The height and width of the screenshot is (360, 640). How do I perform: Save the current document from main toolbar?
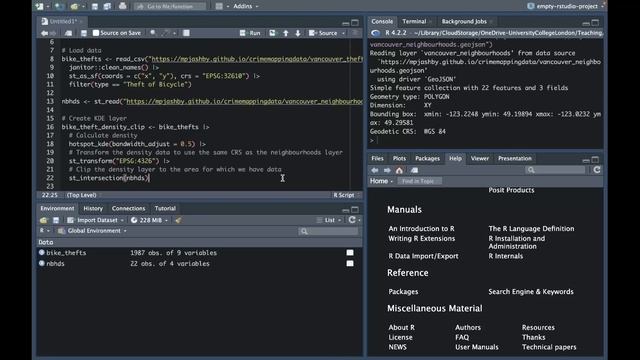pos(95,6)
